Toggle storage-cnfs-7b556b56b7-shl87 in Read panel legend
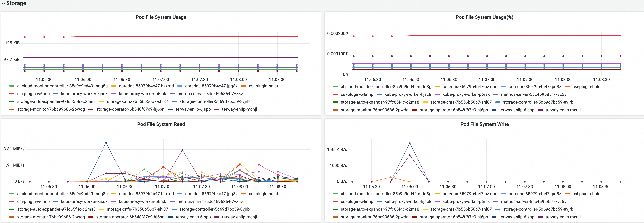The image size is (644, 223). 137,209
